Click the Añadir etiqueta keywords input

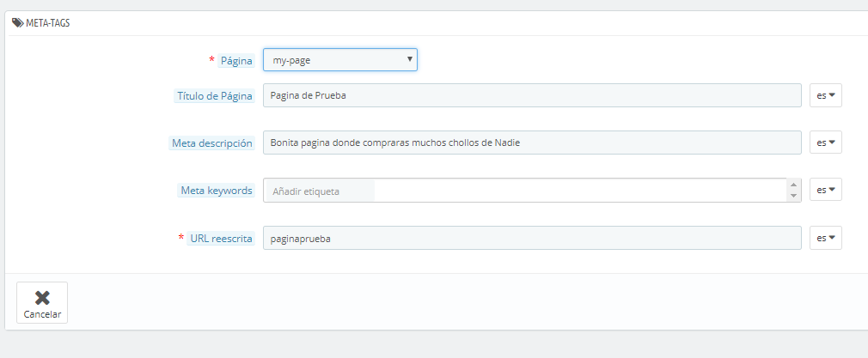point(320,191)
